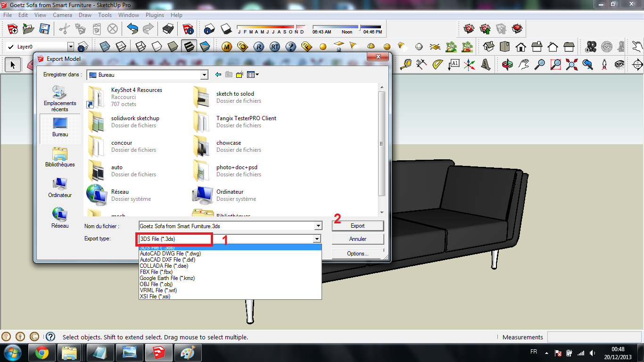Select X-Ray face style icon
The width and height of the screenshot is (644, 362).
(x=105, y=47)
